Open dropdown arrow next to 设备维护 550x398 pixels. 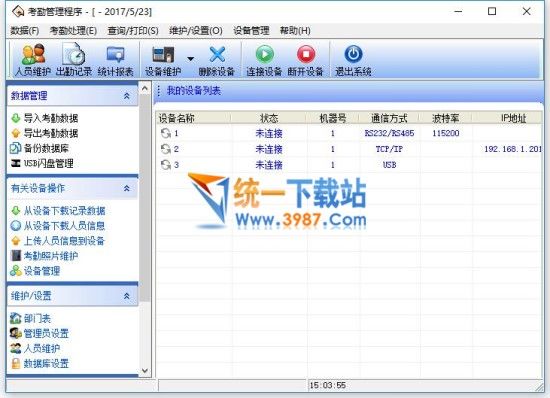190,59
